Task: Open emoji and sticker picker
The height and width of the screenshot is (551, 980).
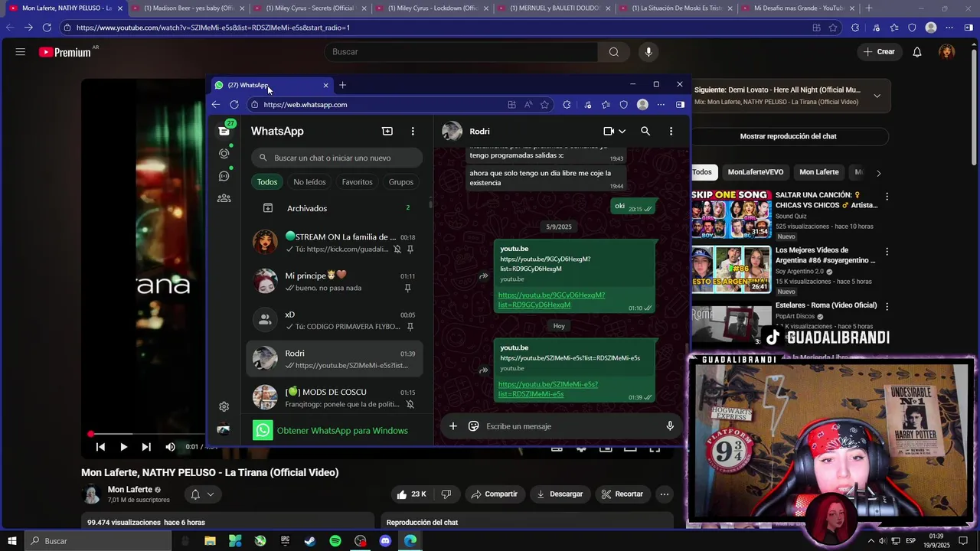Action: (473, 426)
